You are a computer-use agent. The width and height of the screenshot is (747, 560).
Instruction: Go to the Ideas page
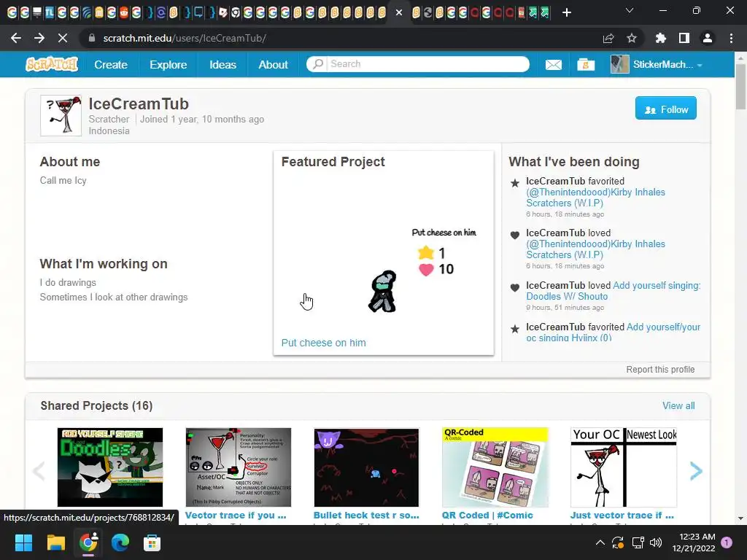pos(222,64)
